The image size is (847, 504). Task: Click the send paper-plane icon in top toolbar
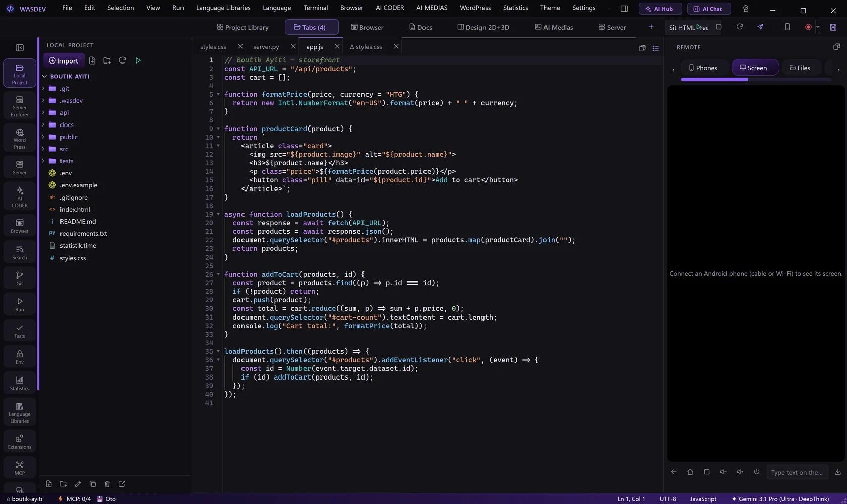760,27
